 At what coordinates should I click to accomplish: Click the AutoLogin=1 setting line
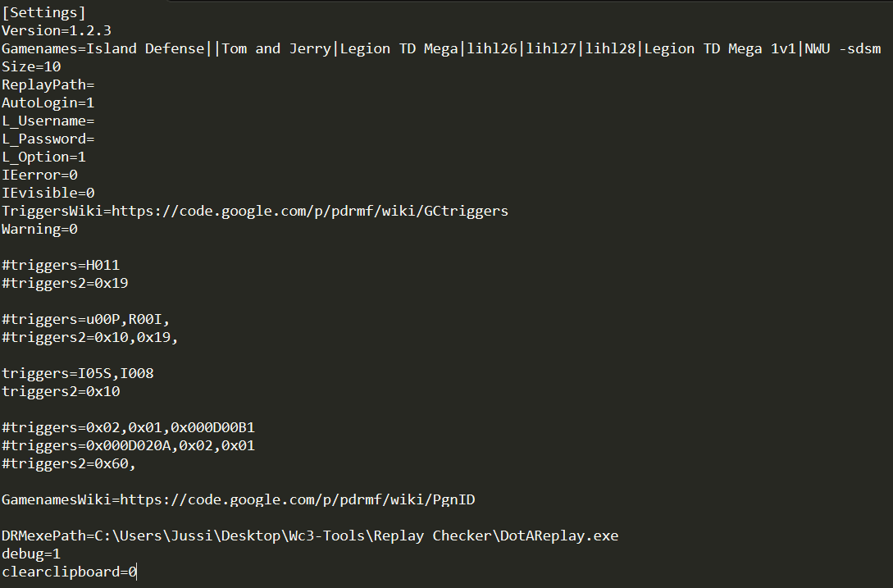48,103
